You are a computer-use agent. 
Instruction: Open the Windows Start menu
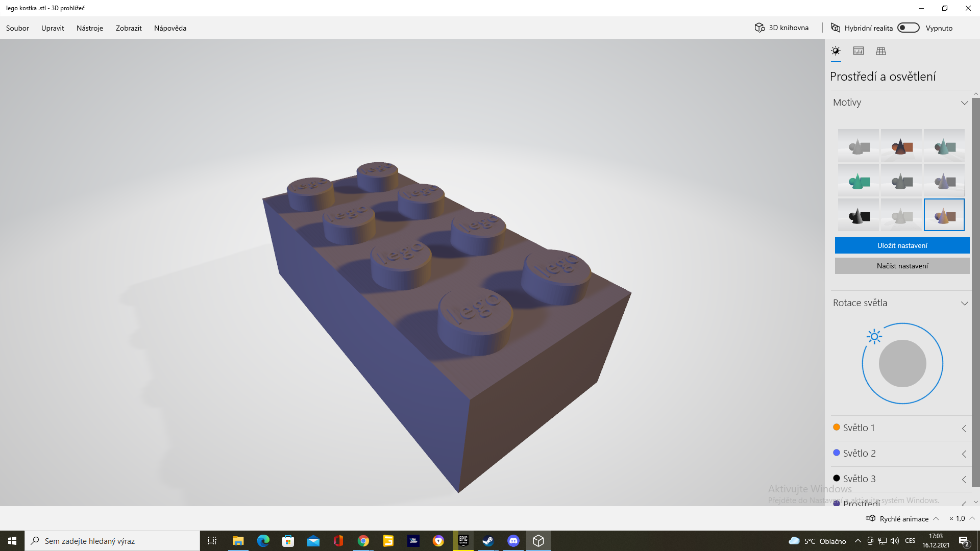coord(12,541)
